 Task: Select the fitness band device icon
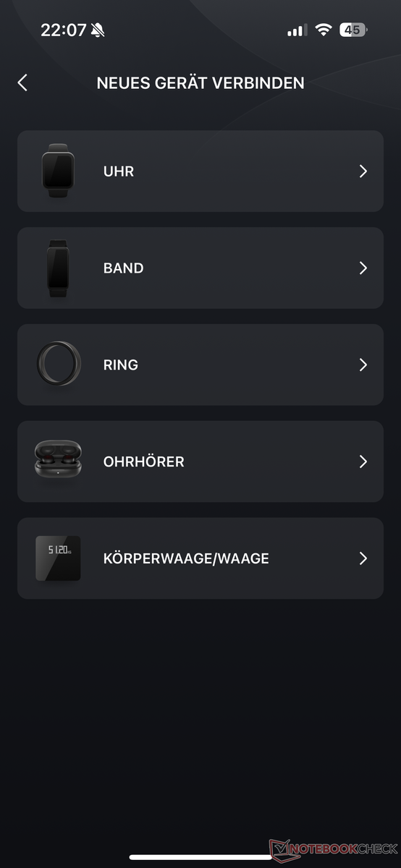coord(58,268)
